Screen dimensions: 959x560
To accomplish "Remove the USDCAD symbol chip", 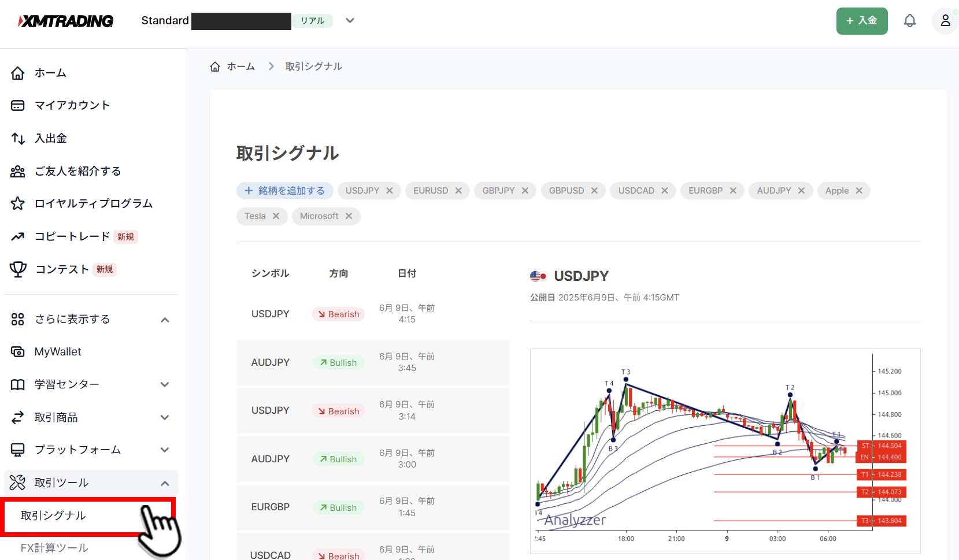I will click(665, 191).
